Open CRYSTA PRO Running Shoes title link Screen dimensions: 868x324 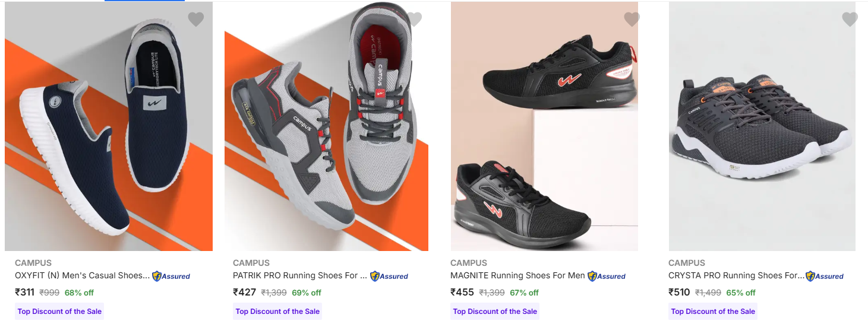point(736,275)
